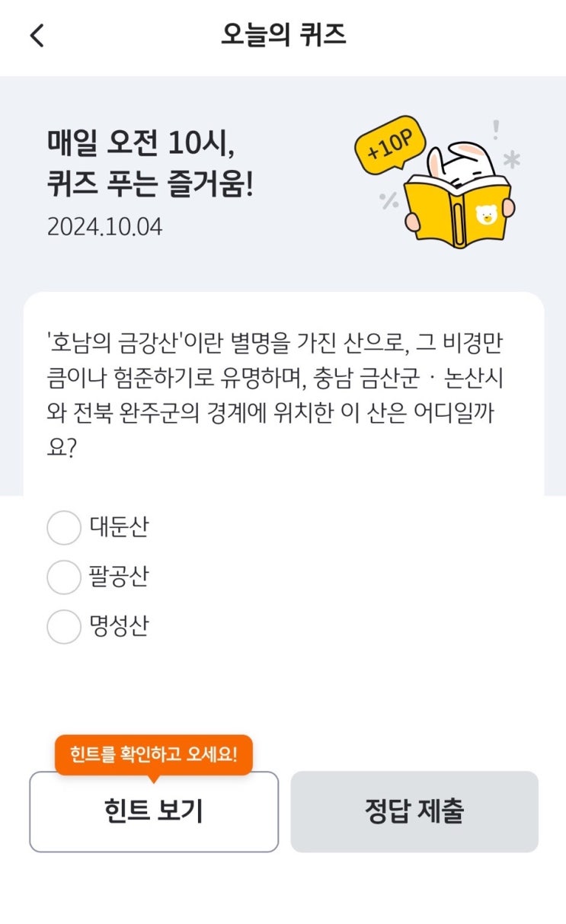
Task: Tap the exclamation mark above the rabbit
Action: click(496, 130)
